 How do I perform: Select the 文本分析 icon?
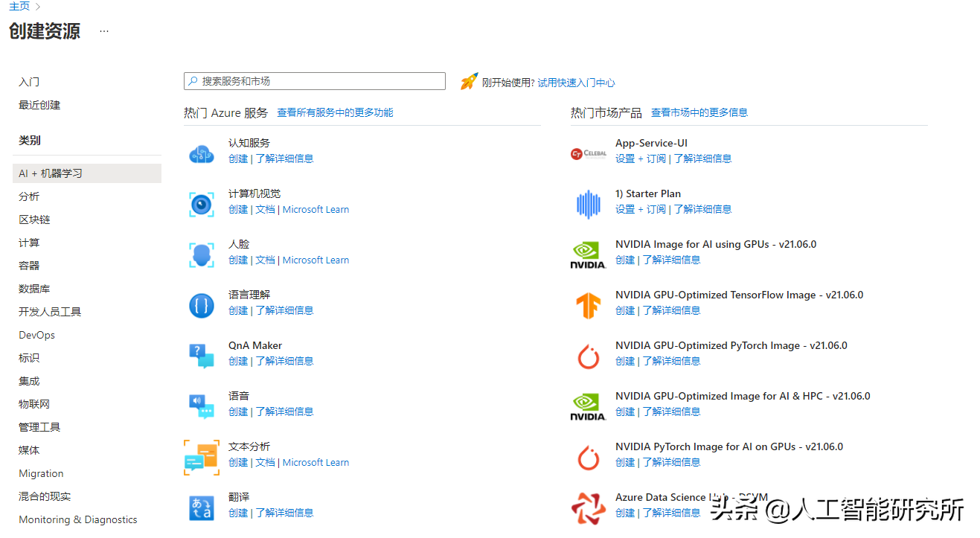[202, 457]
